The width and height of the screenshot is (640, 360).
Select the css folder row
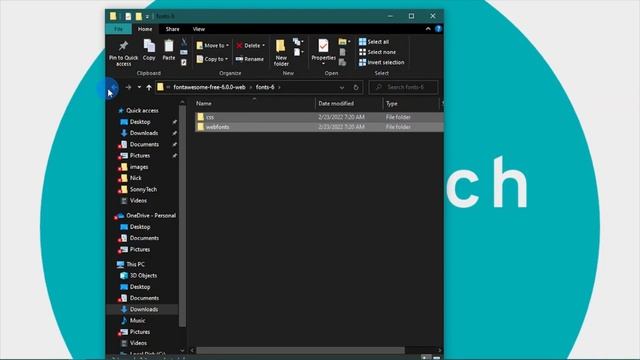[319, 117]
